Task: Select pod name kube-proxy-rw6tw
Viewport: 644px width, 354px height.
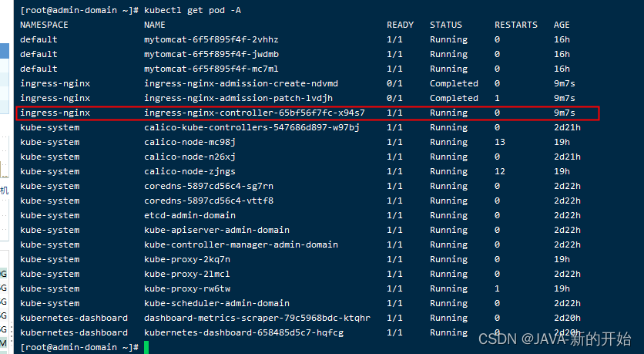Action: 187,288
